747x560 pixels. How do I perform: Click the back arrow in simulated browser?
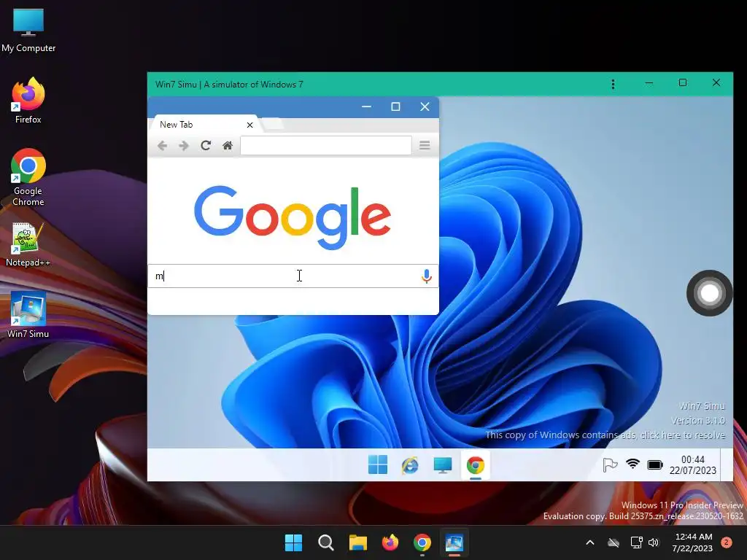click(162, 145)
